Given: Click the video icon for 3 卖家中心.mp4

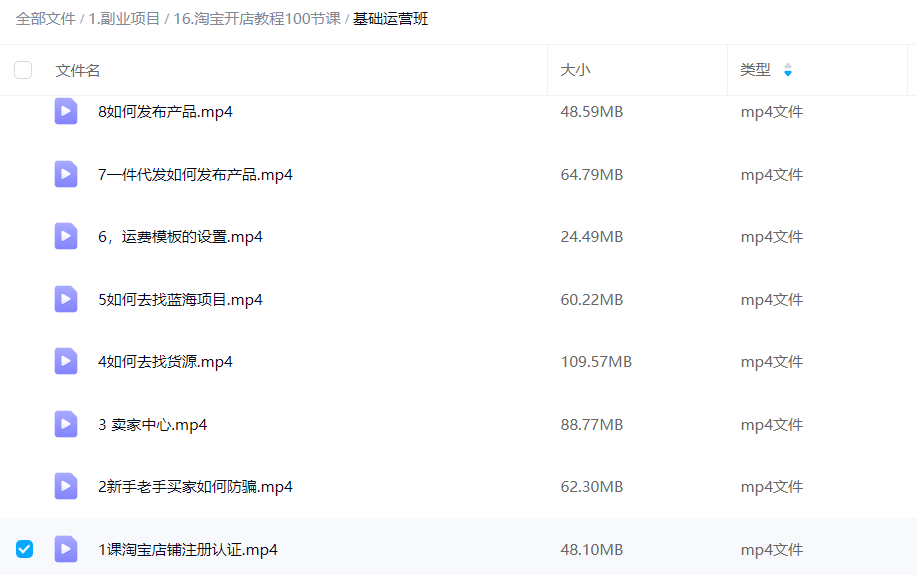Looking at the screenshot, I should point(66,424).
